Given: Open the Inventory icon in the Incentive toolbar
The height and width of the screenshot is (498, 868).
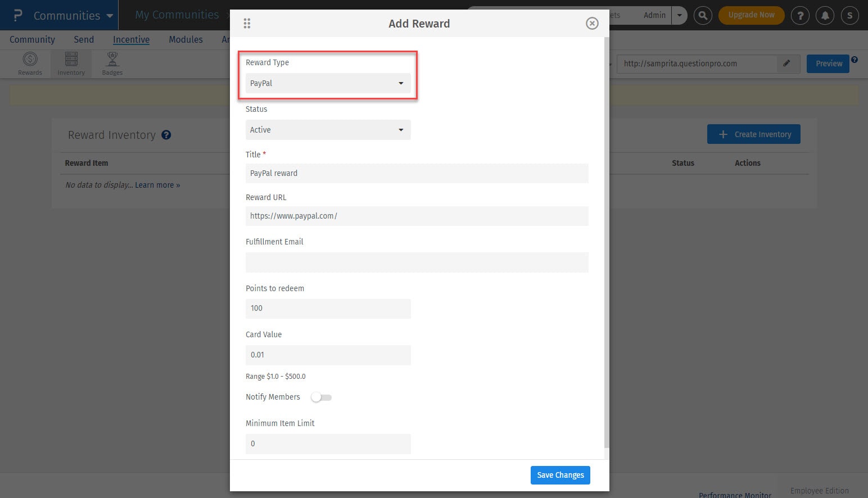Looking at the screenshot, I should tap(71, 64).
